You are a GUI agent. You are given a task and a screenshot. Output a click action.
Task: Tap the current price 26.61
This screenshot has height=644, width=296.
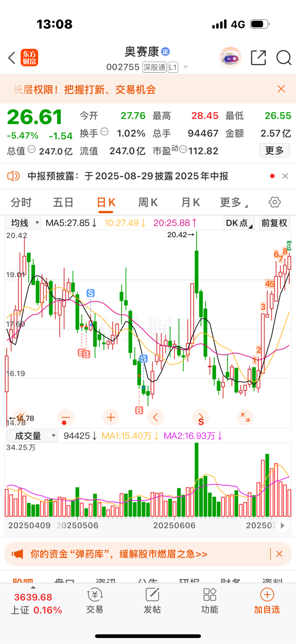35,117
